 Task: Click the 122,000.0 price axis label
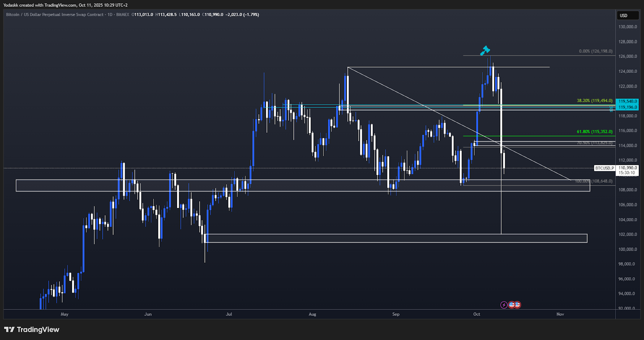[x=627, y=87]
